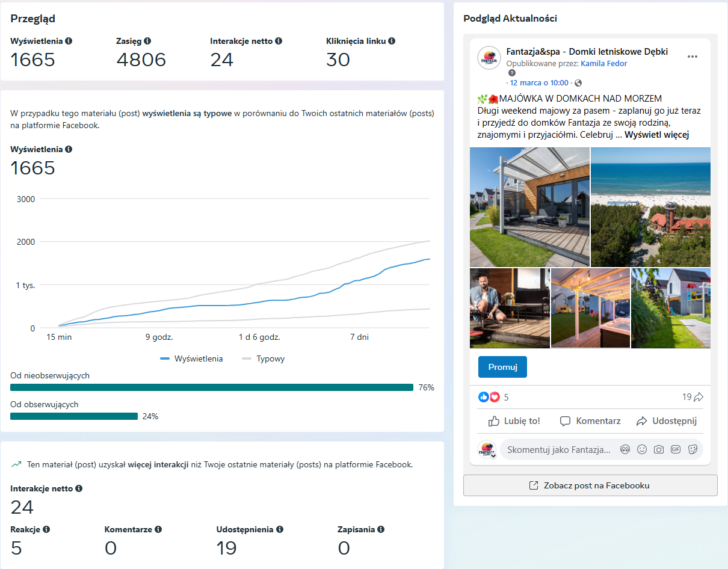The width and height of the screenshot is (728, 569).
Task: Click info icon next to Zapisania
Action: point(381,530)
